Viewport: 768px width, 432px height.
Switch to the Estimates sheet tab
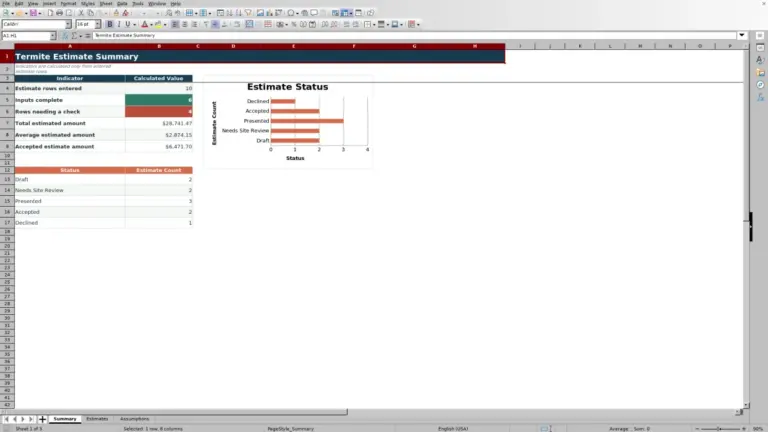click(97, 419)
